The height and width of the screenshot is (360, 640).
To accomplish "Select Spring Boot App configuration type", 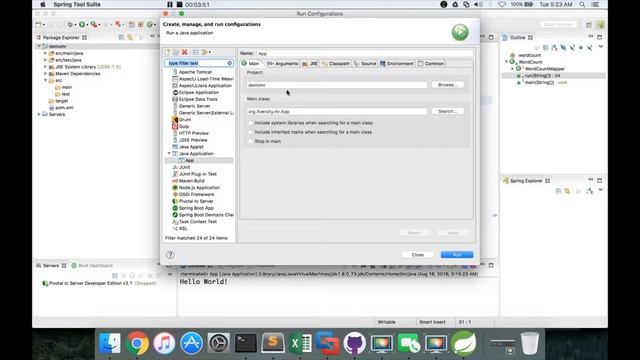I will 196,208.
